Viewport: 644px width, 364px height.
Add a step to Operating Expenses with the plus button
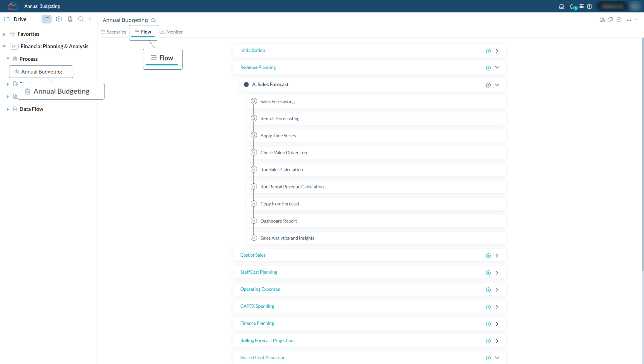click(x=488, y=290)
